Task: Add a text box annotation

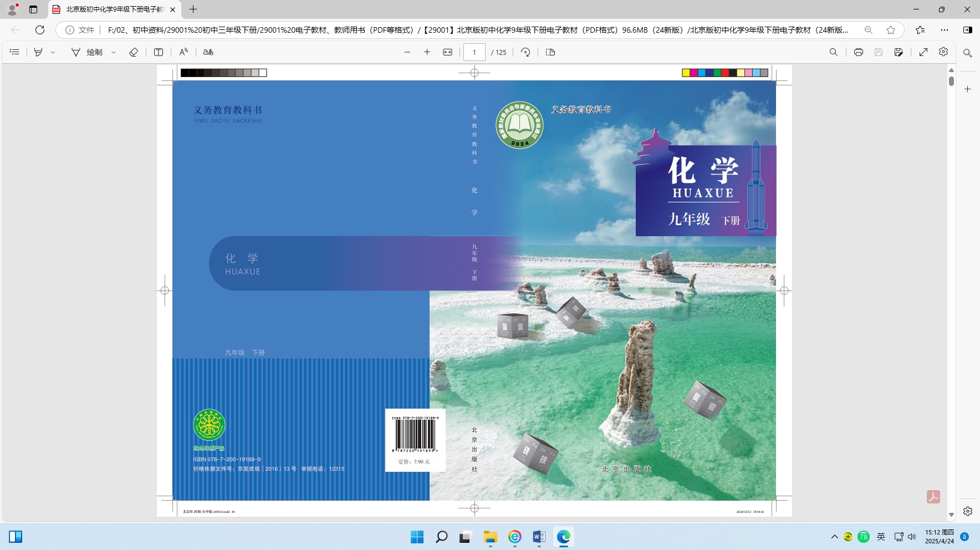Action: pos(159,52)
